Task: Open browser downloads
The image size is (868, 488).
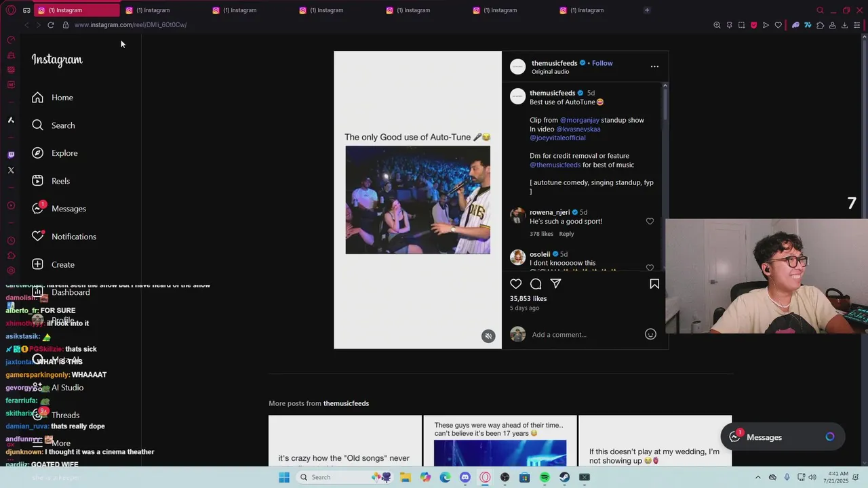Action: (x=844, y=25)
